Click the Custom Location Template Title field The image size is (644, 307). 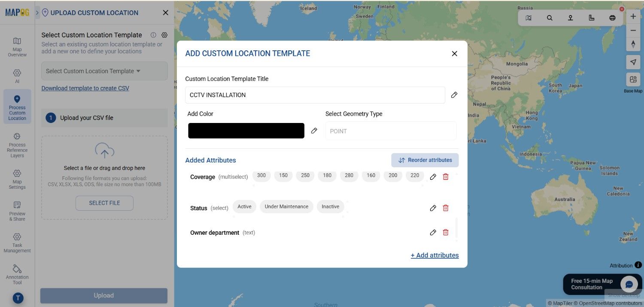click(316, 95)
